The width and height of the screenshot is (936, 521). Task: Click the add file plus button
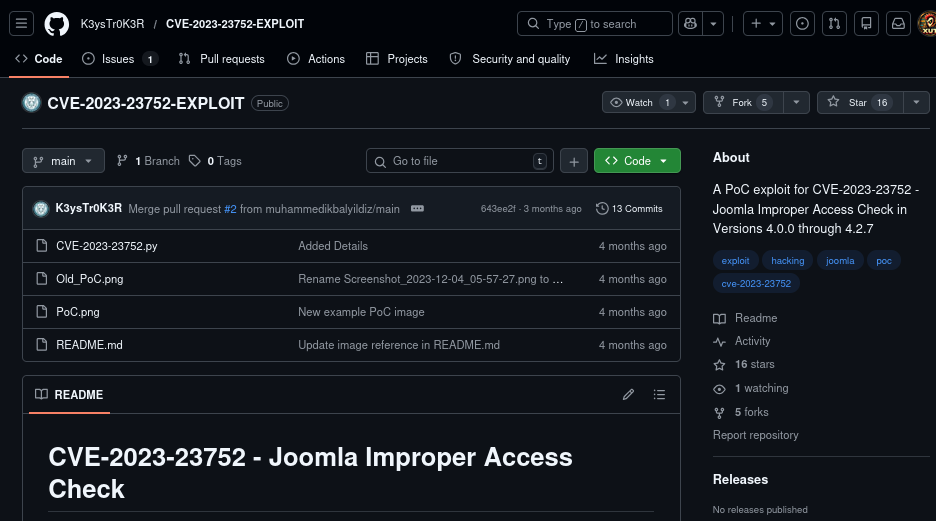pyautogui.click(x=574, y=161)
